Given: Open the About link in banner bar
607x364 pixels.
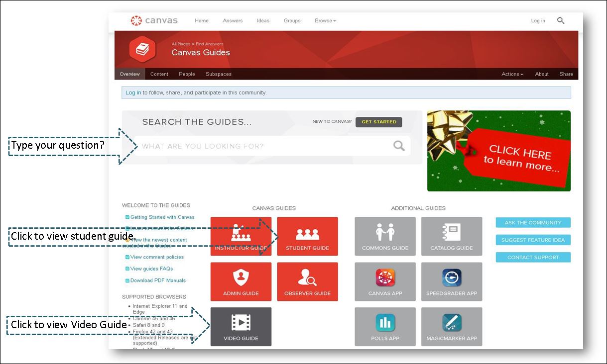Looking at the screenshot, I should 542,74.
